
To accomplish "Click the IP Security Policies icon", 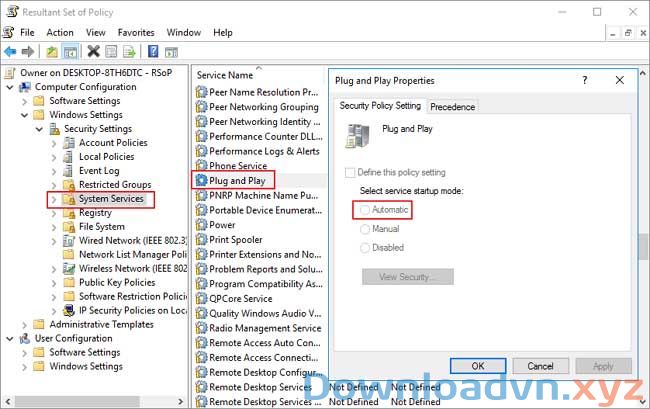I will (x=69, y=310).
